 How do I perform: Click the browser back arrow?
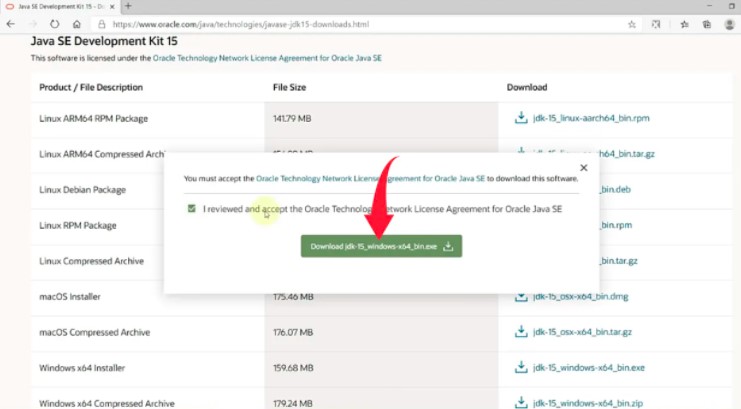[x=10, y=23]
